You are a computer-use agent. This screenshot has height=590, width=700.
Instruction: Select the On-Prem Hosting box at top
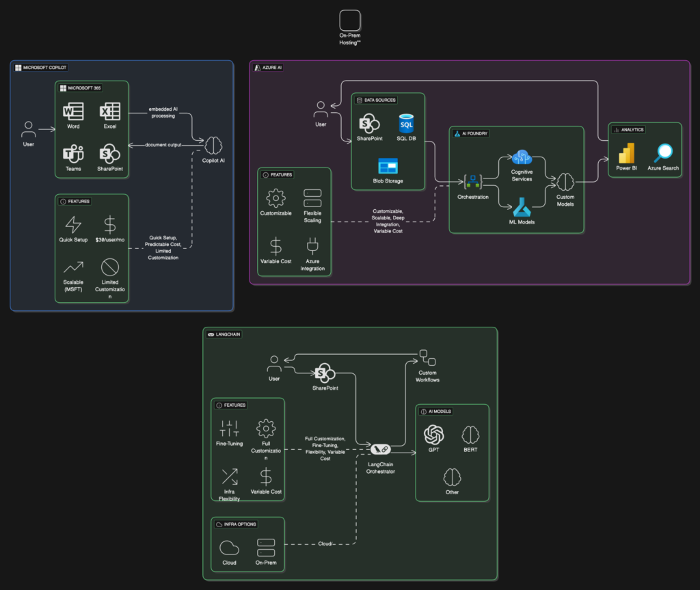350,21
